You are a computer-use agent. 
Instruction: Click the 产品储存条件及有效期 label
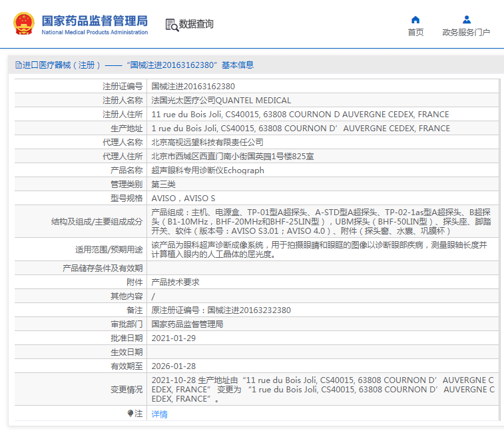point(103,268)
